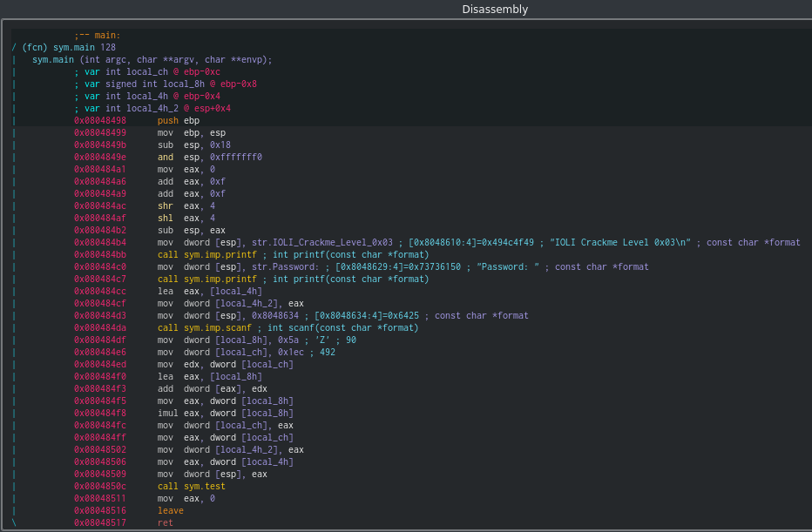Select lea eax, [local_8h] at 0x080484f0
The width and height of the screenshot is (812, 532).
tap(209, 377)
